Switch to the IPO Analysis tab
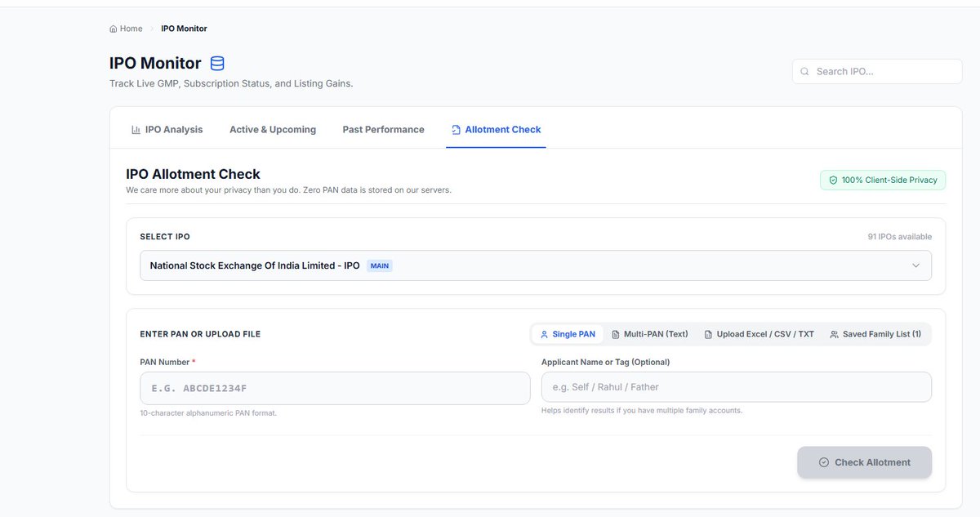980x517 pixels. [x=167, y=130]
